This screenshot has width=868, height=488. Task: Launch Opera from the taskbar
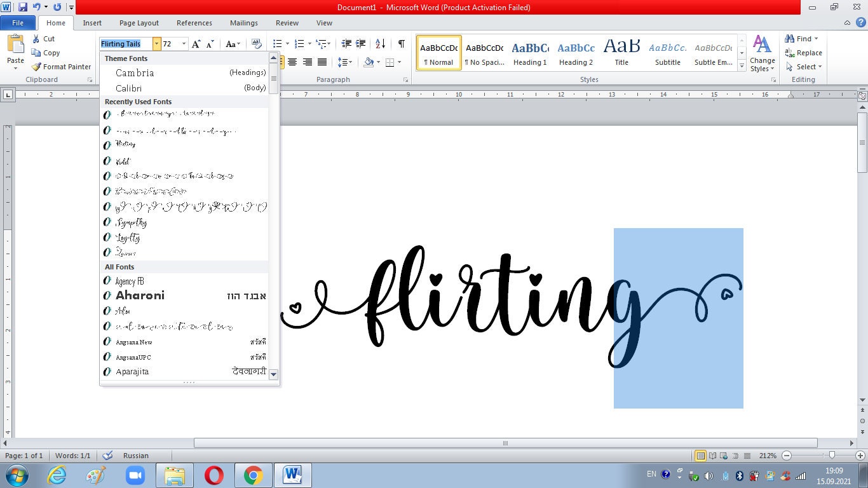click(214, 475)
